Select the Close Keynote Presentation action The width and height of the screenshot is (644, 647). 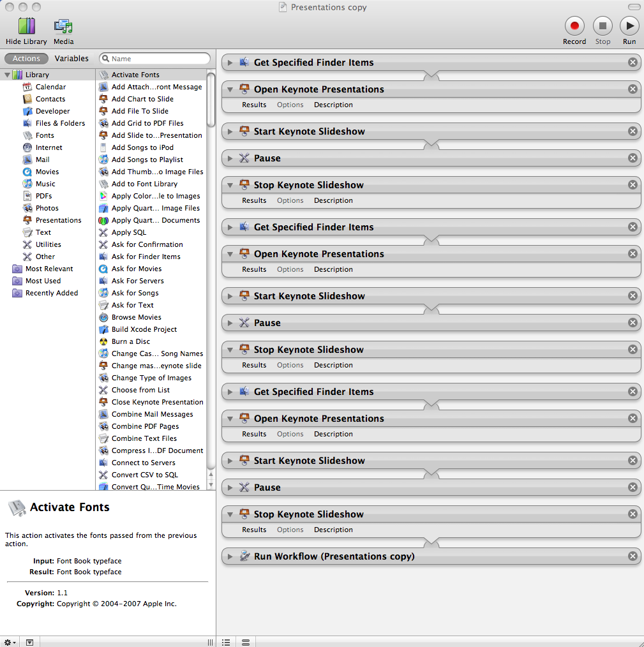157,402
